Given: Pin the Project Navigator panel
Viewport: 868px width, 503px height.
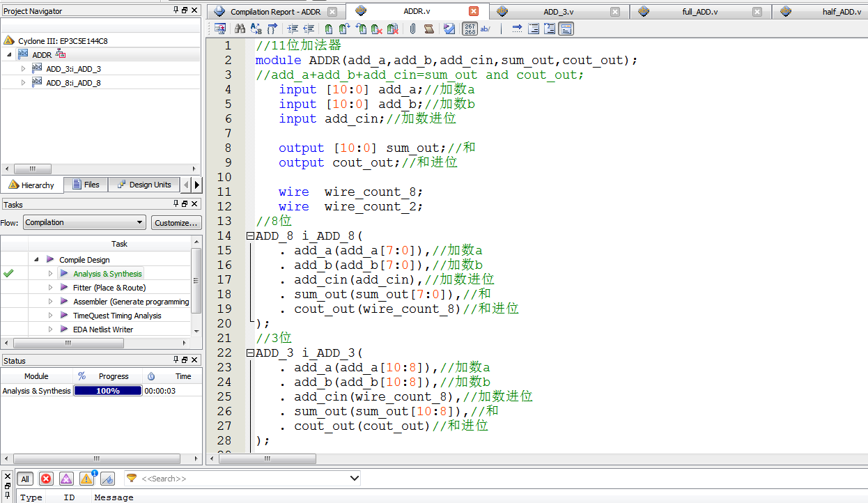Looking at the screenshot, I should click(x=176, y=10).
